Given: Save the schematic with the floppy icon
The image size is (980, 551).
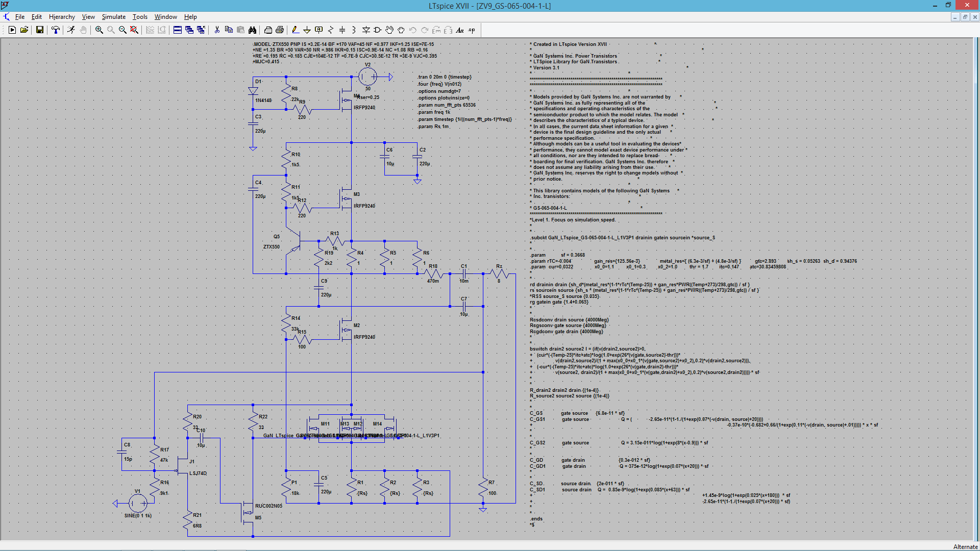Looking at the screenshot, I should point(40,30).
